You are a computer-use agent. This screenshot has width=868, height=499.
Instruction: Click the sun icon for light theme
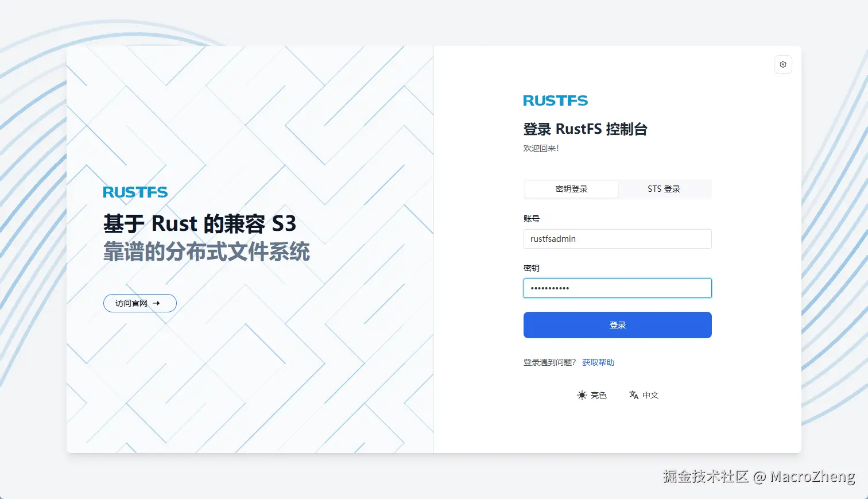point(582,395)
